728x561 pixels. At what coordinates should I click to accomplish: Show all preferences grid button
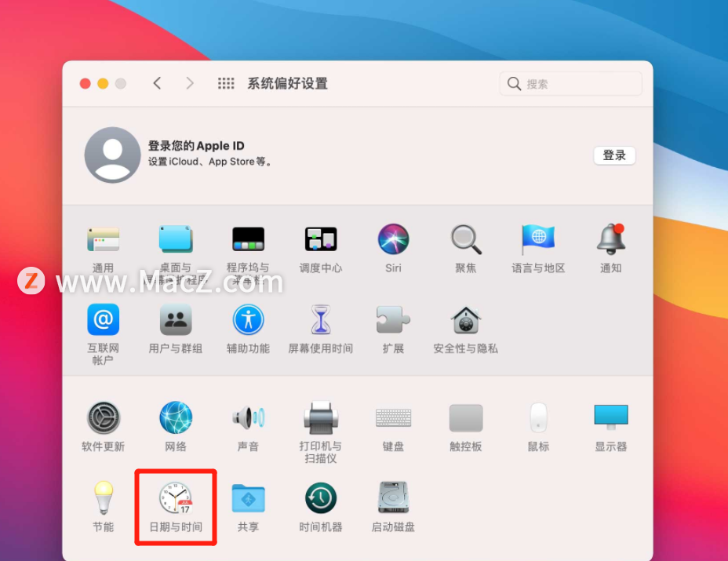(x=226, y=84)
